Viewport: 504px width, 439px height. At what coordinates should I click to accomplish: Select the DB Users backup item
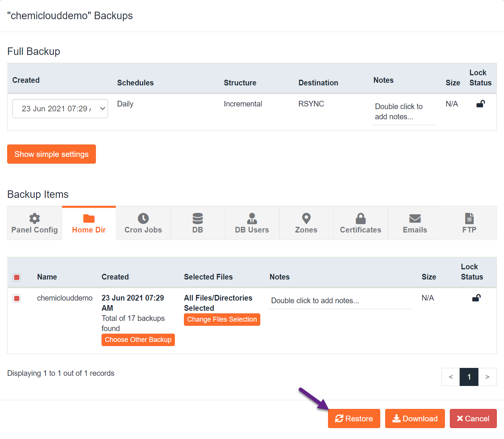point(252,223)
